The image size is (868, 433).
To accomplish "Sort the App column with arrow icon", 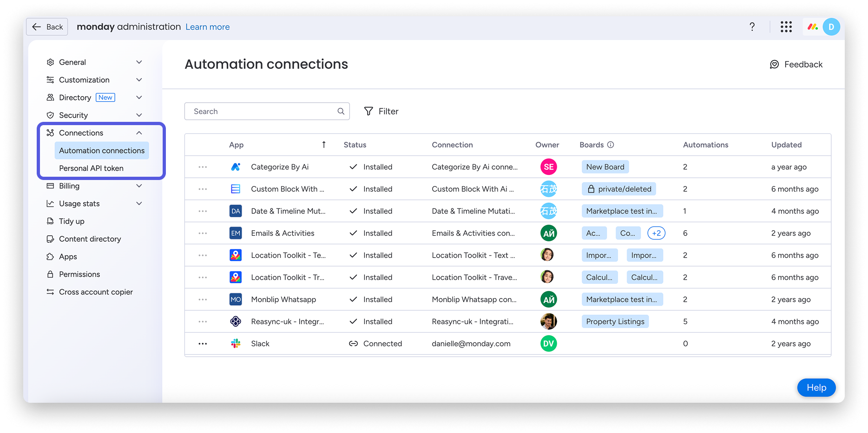I will (324, 145).
